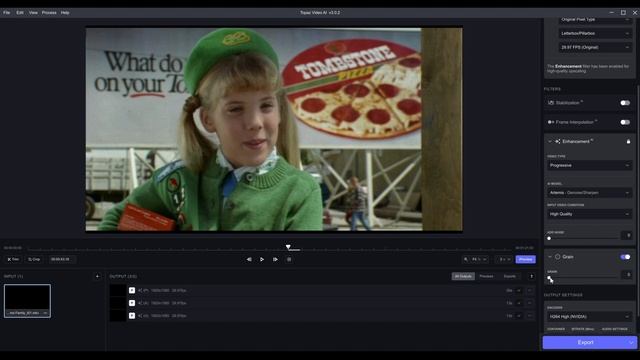The image size is (640, 360).
Task: Show the All Outputs tab
Action: pyautogui.click(x=463, y=276)
